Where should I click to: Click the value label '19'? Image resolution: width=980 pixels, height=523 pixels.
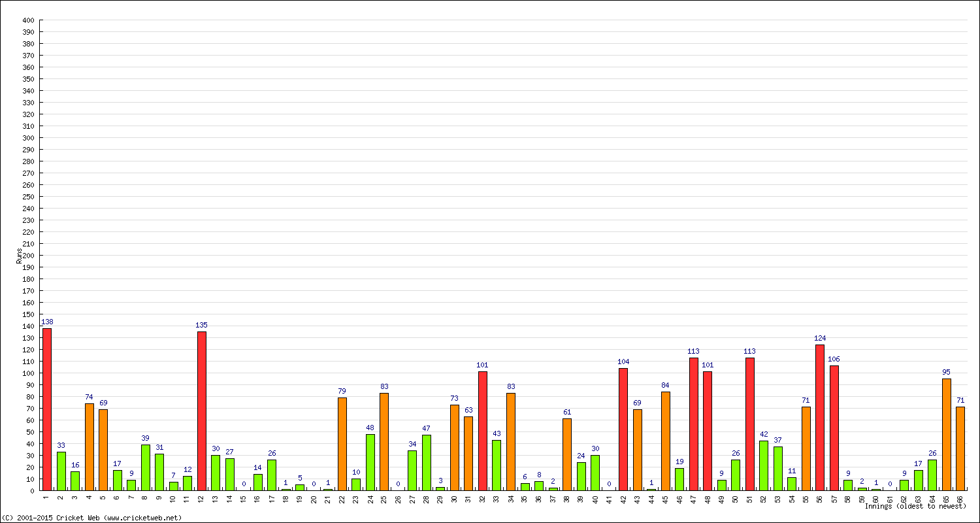click(679, 462)
